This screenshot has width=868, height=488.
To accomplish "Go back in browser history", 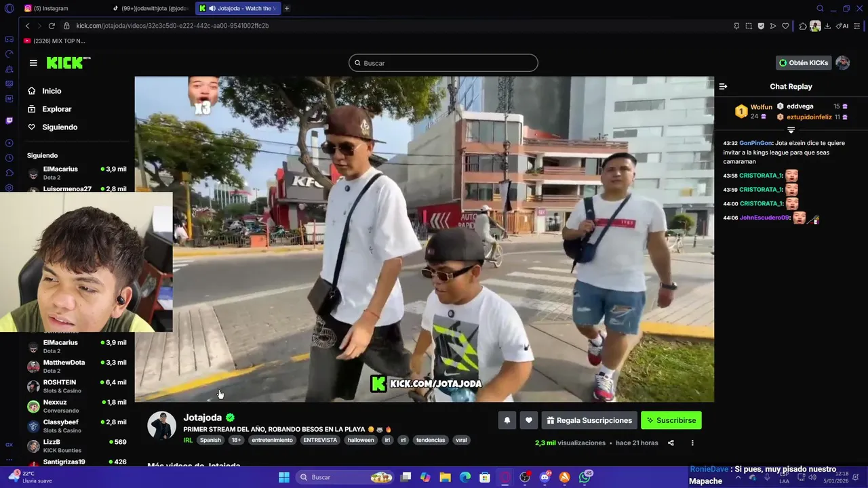I will pyautogui.click(x=27, y=26).
